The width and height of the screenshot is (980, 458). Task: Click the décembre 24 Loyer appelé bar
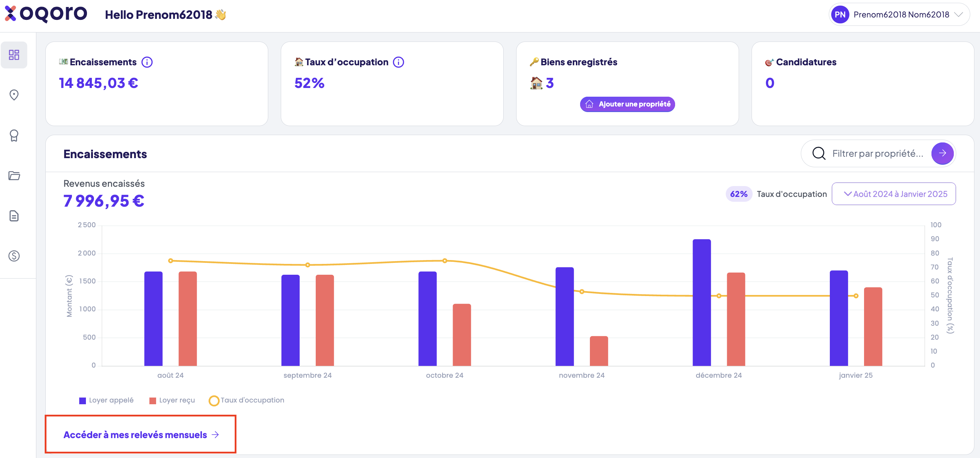tap(702, 302)
